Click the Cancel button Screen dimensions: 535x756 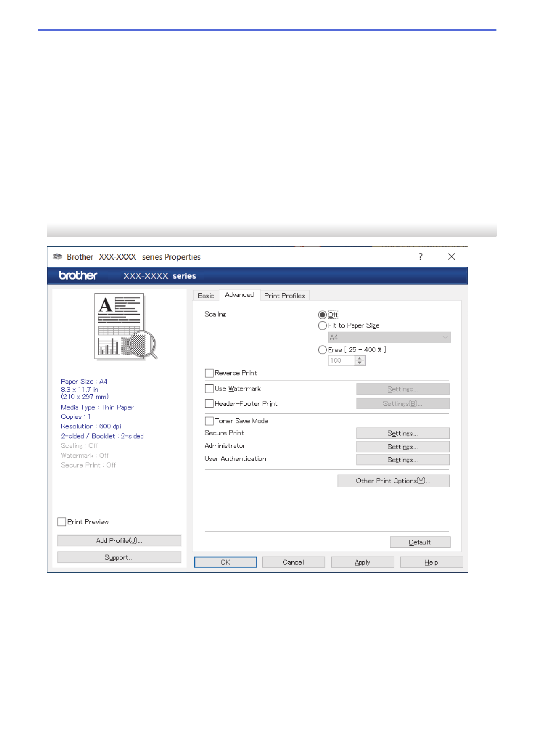pos(293,562)
